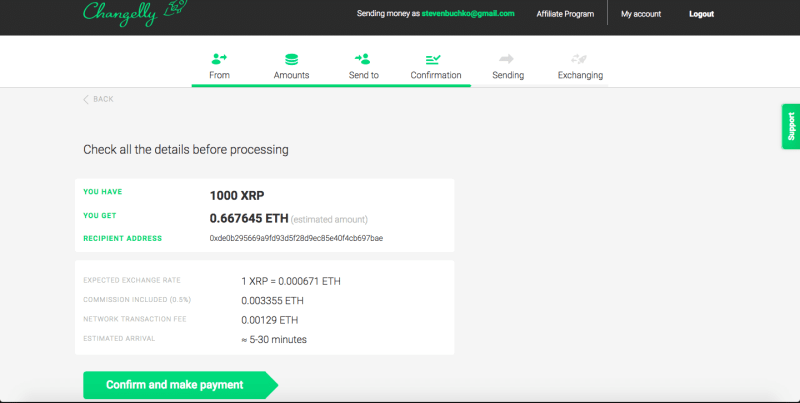The width and height of the screenshot is (800, 403).
Task: Click the YOU HAVE label
Action: click(103, 192)
